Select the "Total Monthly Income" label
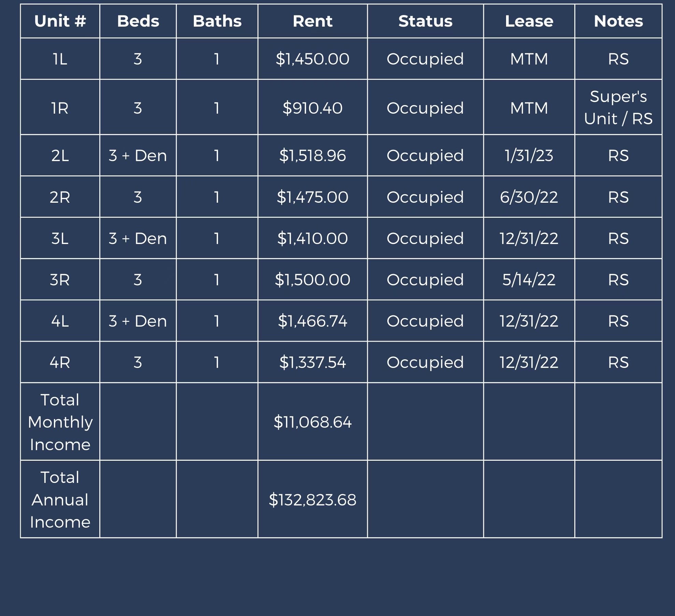 pos(60,422)
